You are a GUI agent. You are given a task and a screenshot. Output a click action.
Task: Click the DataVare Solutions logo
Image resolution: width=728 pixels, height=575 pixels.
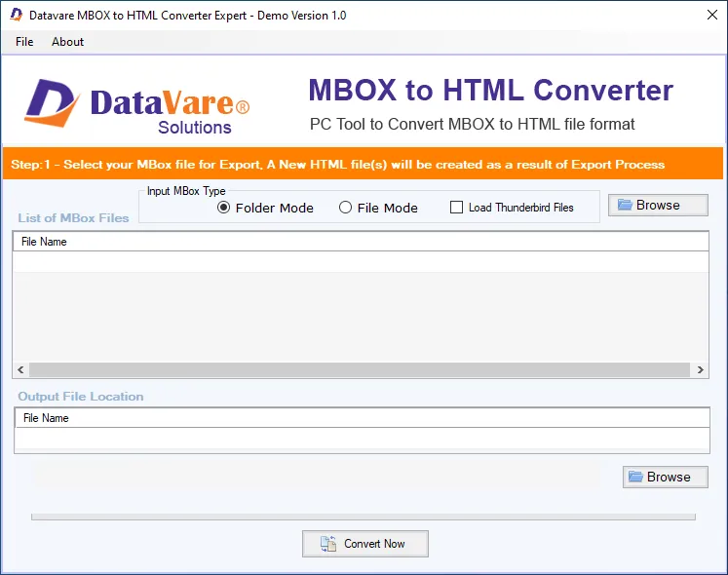coord(137,107)
